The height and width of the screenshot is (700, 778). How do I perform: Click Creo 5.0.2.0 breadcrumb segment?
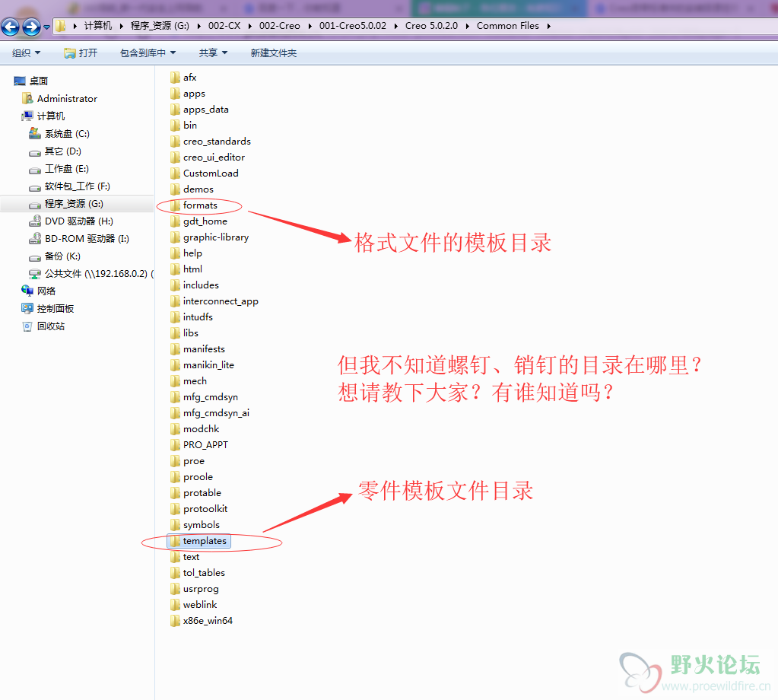coord(431,26)
